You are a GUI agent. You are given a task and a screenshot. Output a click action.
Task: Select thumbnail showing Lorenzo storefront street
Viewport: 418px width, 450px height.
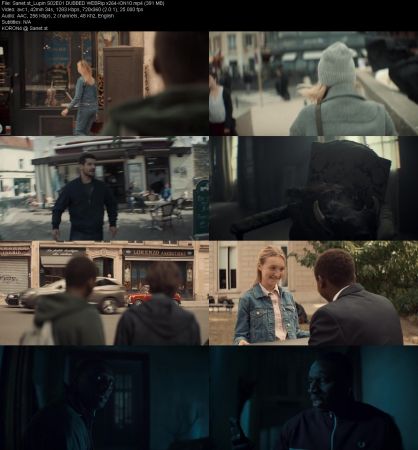point(104,293)
